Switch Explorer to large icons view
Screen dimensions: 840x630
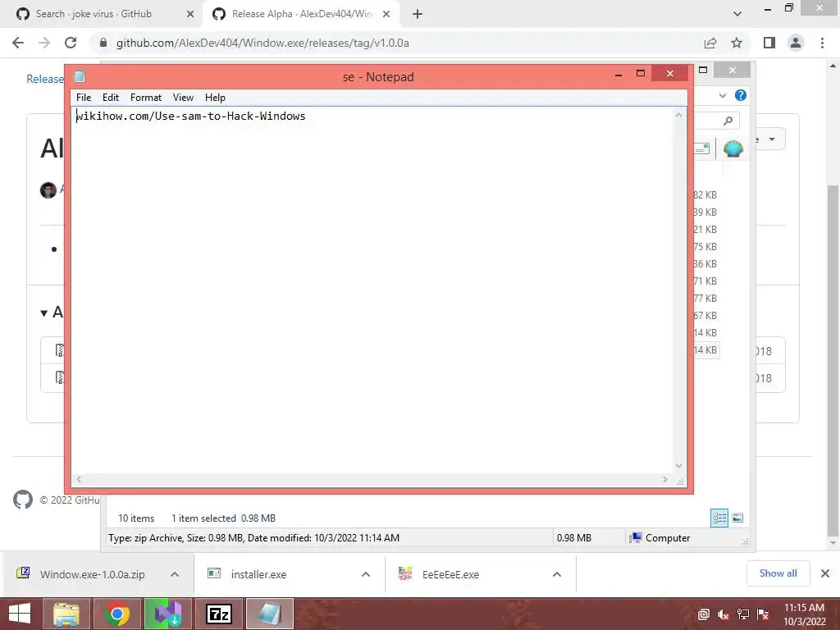pos(737,518)
